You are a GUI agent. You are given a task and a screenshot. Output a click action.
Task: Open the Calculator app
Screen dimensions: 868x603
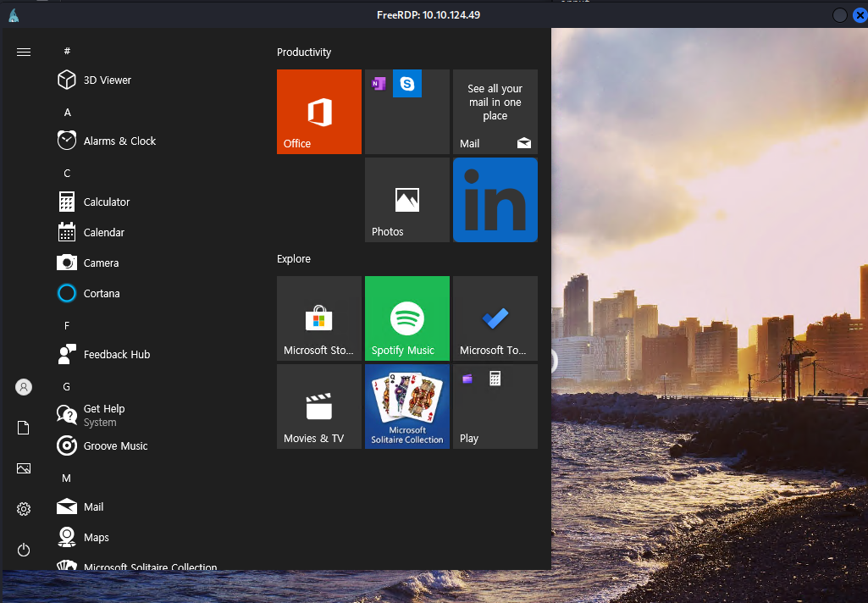106,202
